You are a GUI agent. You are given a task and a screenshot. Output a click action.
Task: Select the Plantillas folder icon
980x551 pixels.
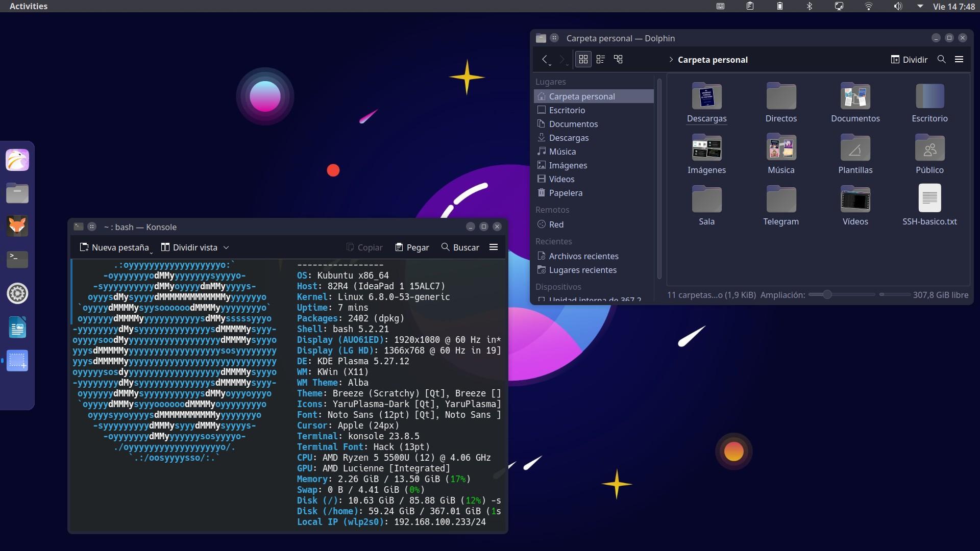coord(855,147)
